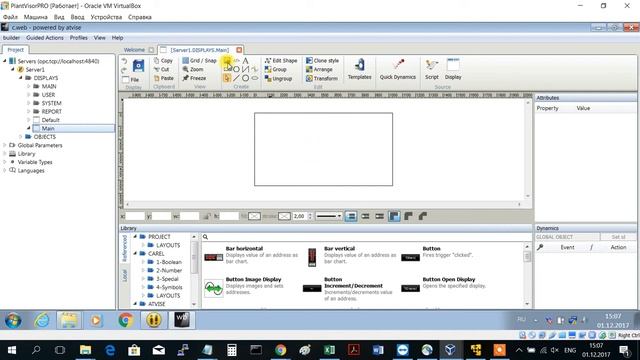Select the Text tool (A) in Create

[x=245, y=61]
